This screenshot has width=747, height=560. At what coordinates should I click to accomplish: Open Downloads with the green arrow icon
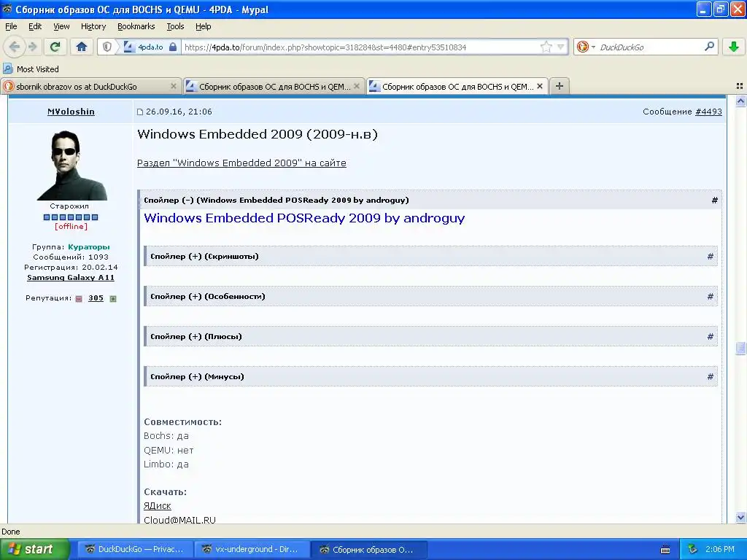point(734,47)
